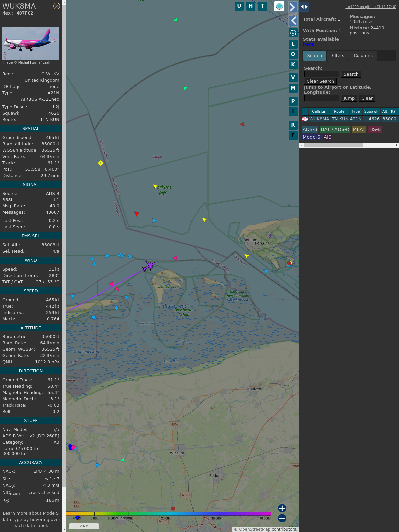Sort table by Alt. (ft) column
This screenshot has width=399, height=532.
click(389, 112)
